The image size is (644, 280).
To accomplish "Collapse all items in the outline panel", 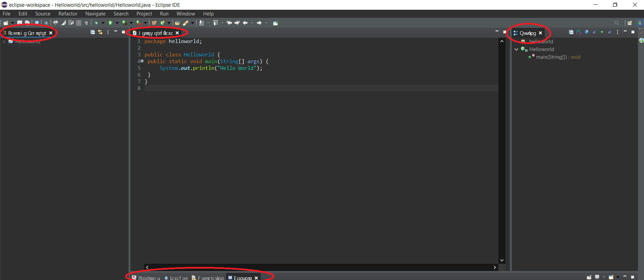I will tap(571, 32).
